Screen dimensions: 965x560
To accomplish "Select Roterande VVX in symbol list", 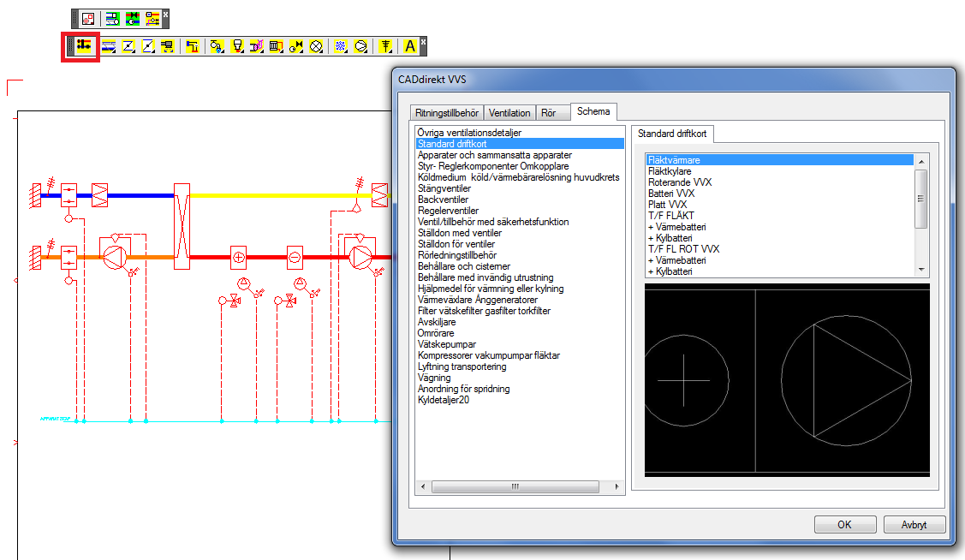I will [x=680, y=182].
